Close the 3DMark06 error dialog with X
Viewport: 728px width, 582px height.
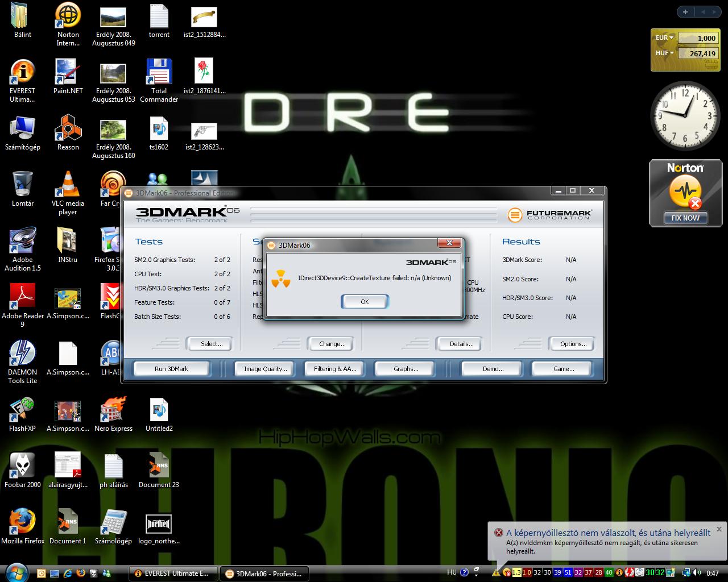click(449, 243)
